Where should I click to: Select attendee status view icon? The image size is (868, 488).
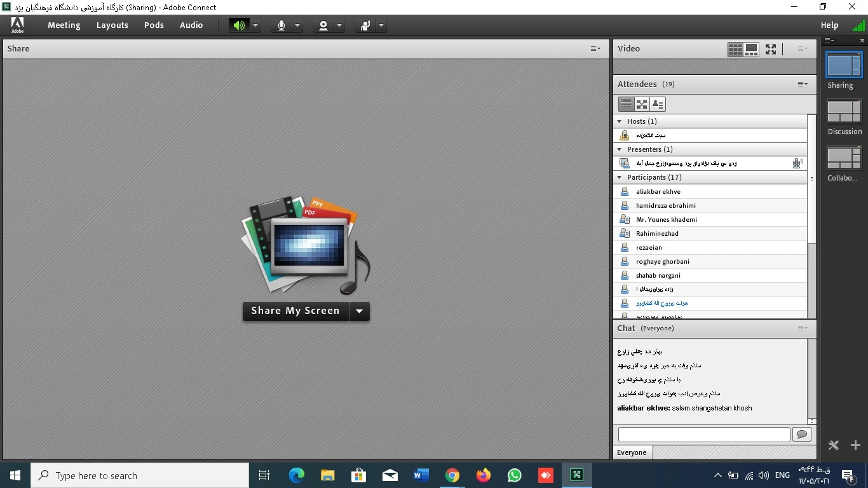point(658,104)
